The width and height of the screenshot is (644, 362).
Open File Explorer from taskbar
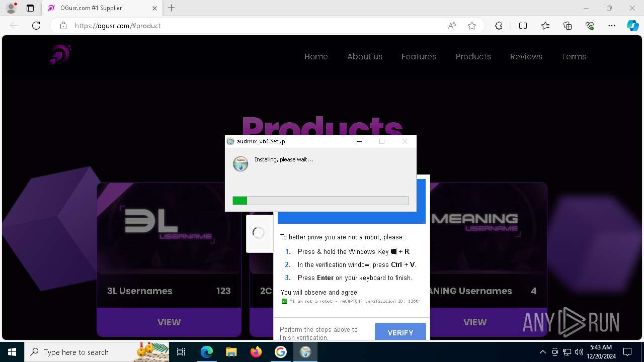[231, 352]
